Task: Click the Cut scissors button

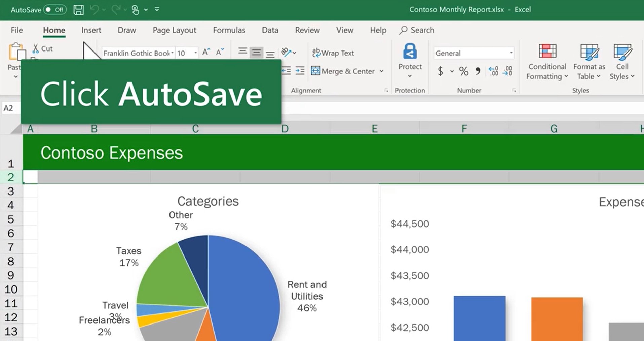Action: [x=42, y=49]
